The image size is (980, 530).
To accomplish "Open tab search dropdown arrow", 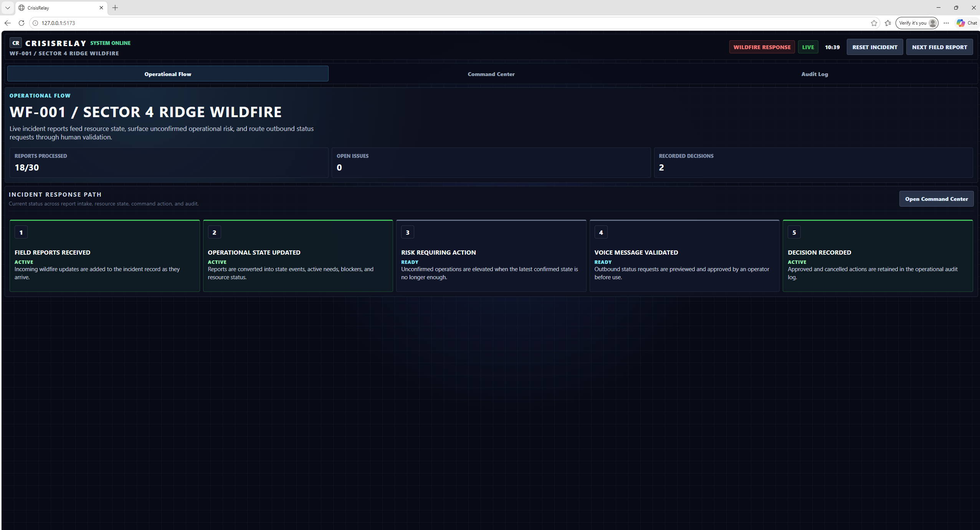I will [7, 8].
